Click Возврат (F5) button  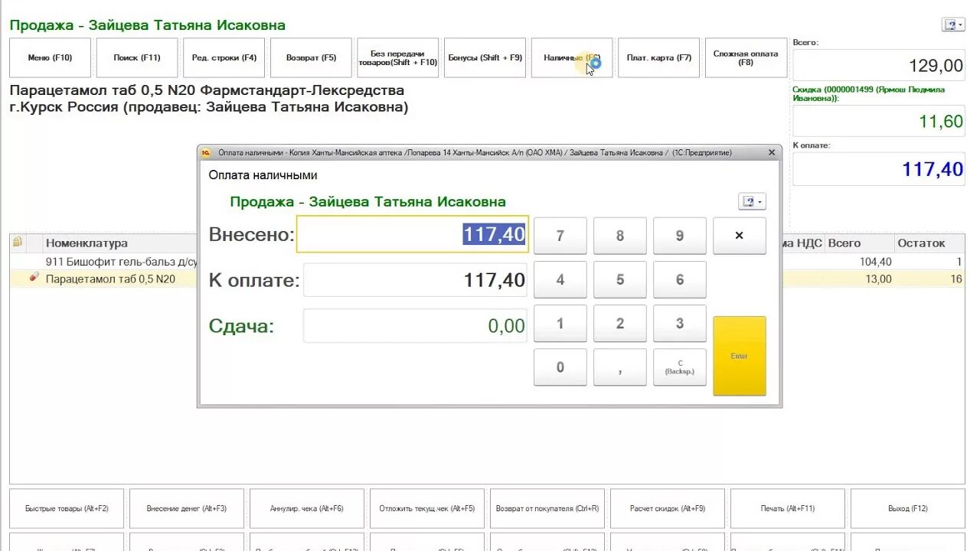coord(311,58)
